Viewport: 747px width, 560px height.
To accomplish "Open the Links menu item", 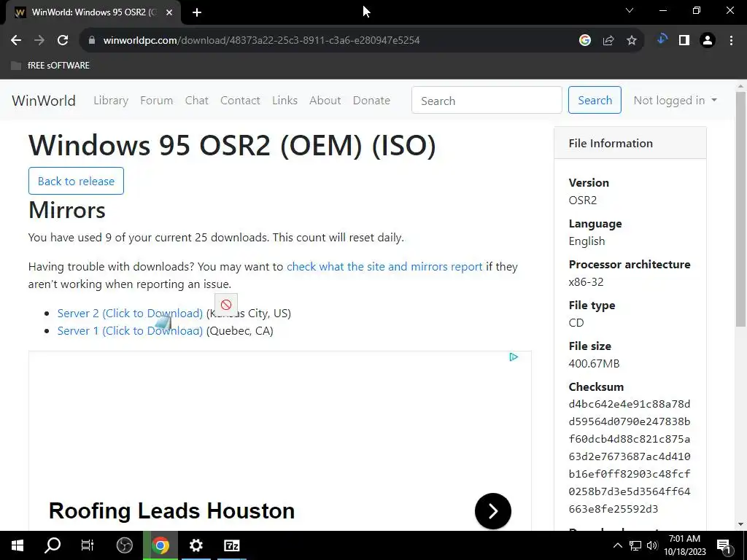I will [x=285, y=101].
